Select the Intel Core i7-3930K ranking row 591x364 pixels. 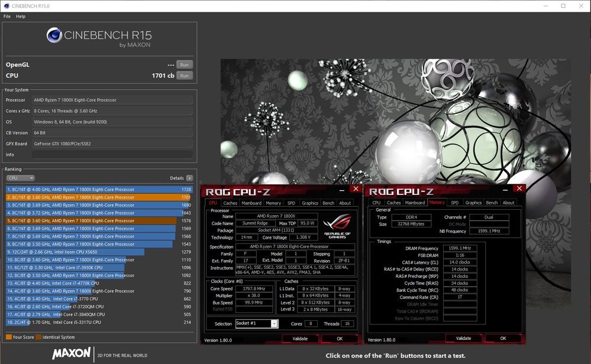pyautogui.click(x=99, y=268)
